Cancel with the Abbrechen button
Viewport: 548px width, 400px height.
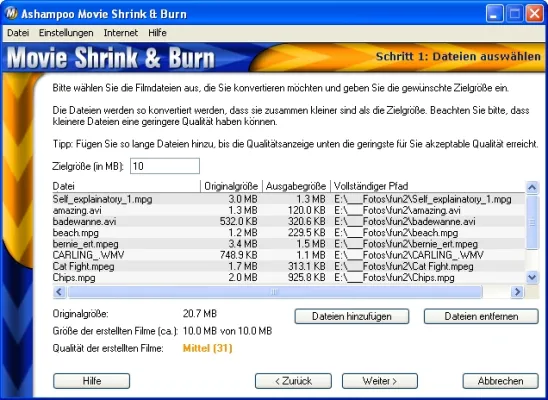click(500, 381)
